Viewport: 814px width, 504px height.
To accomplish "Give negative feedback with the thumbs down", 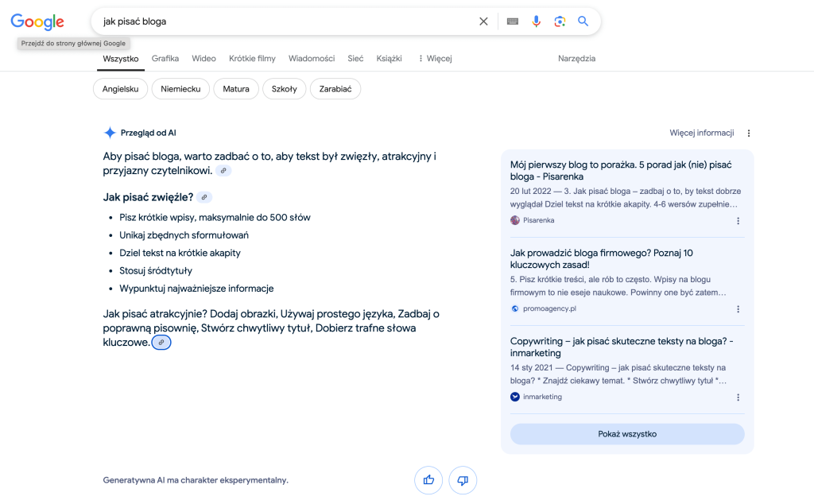I will (x=463, y=480).
